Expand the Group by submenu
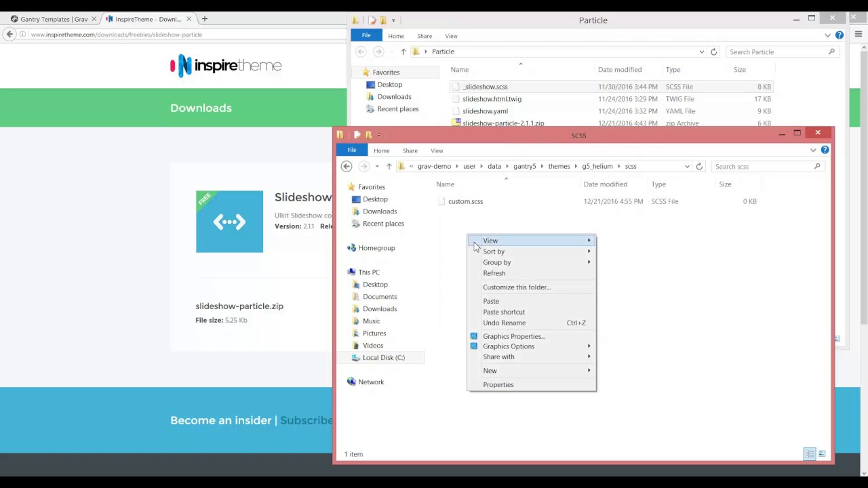The image size is (868, 488). tap(532, 262)
